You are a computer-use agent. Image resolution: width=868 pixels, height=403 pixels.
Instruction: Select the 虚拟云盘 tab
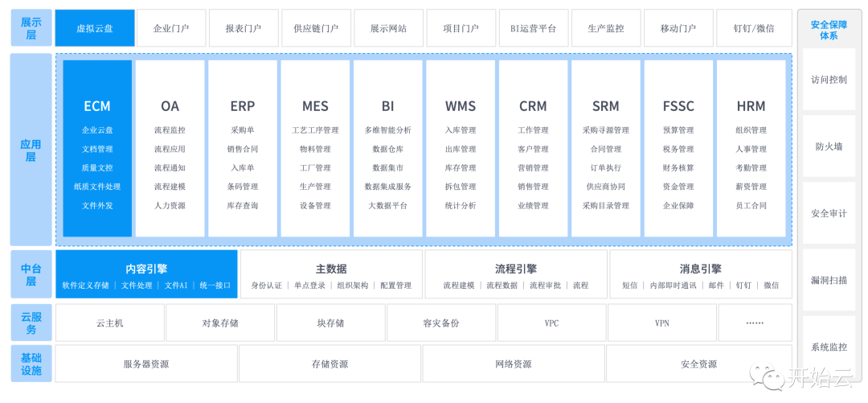coord(95,28)
